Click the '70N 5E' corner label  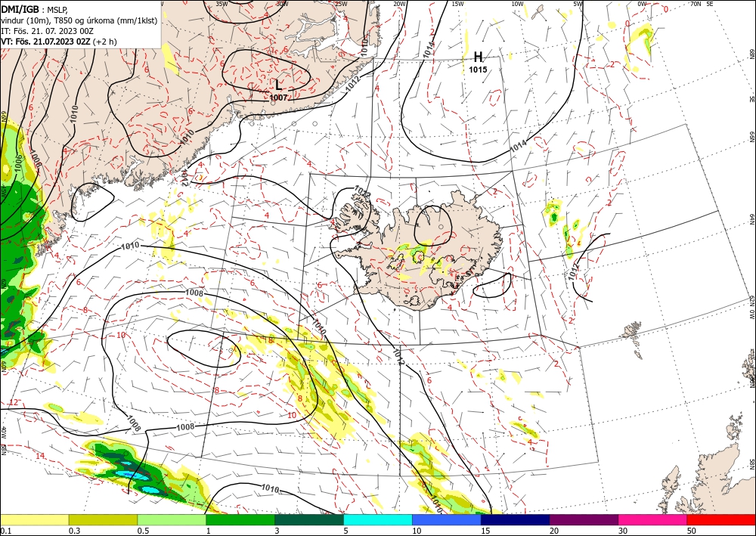[x=701, y=4]
